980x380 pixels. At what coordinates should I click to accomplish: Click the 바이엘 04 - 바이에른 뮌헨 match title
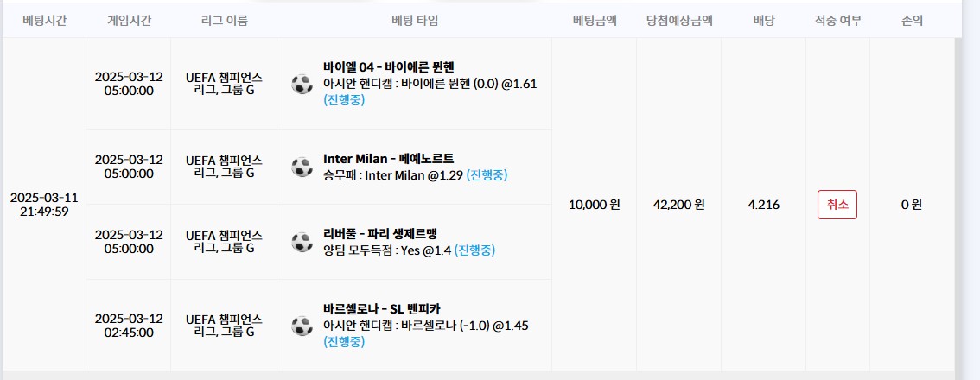click(388, 67)
